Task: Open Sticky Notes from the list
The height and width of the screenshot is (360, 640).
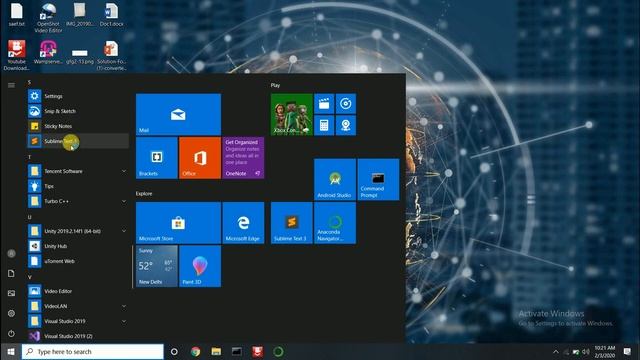Action: [78, 126]
